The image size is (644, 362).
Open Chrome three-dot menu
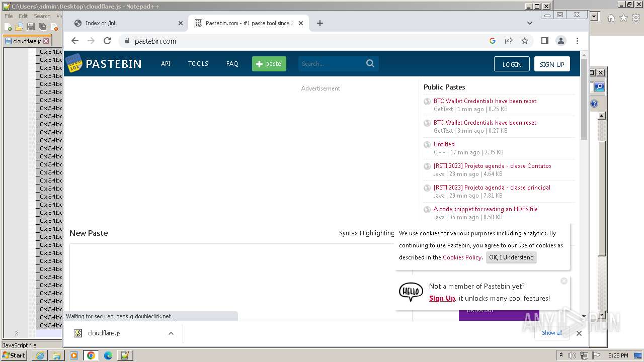click(x=577, y=41)
